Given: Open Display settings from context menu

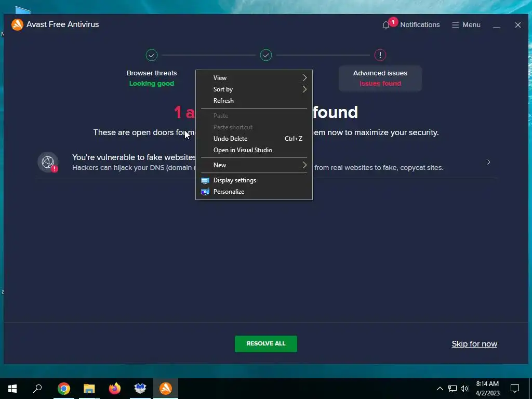Looking at the screenshot, I should 254,180.
